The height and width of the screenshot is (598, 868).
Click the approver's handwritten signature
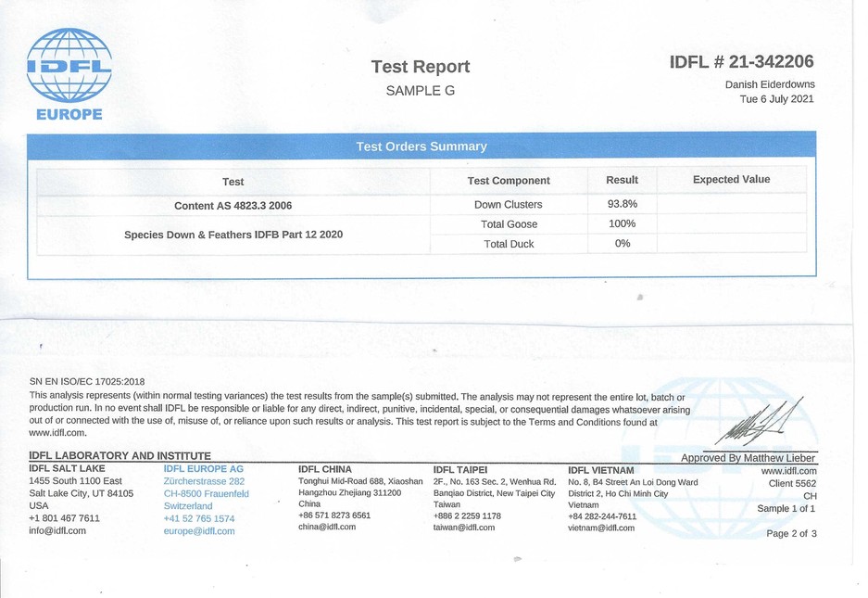(x=760, y=423)
